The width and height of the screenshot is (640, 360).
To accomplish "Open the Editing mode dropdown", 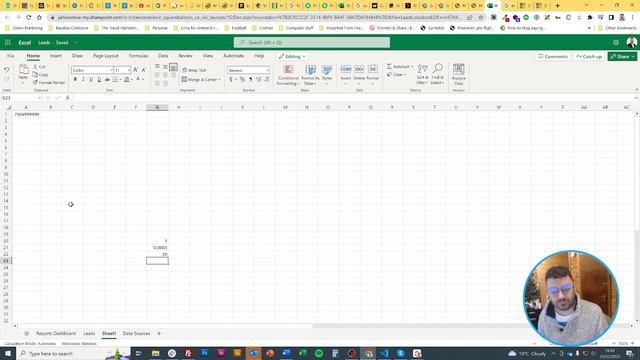I will click(x=292, y=56).
